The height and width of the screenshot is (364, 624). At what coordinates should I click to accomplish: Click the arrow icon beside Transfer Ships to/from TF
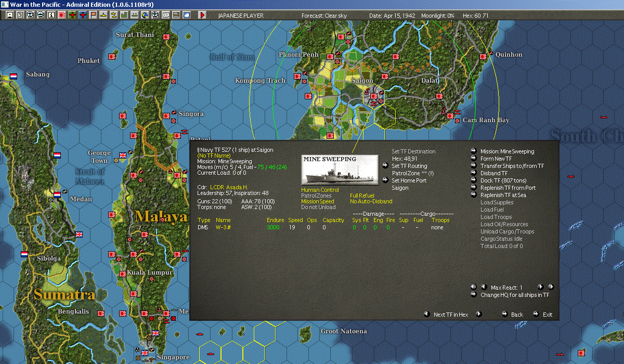coord(474,166)
